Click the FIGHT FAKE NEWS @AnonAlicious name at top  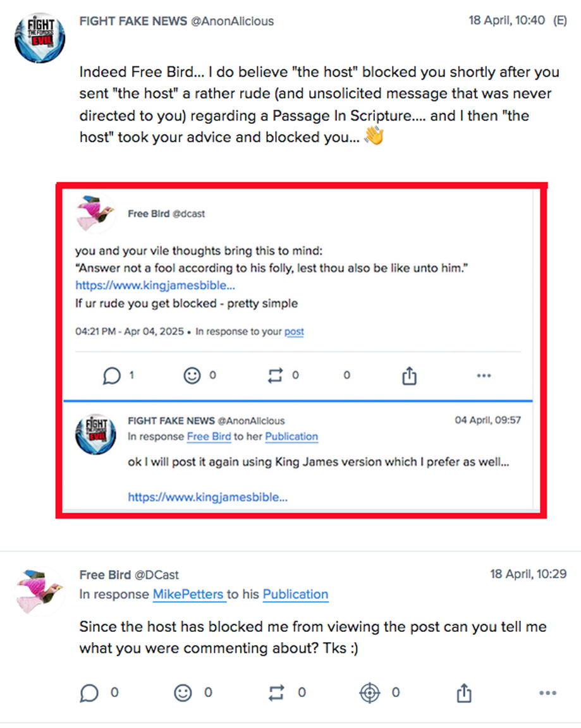click(176, 21)
